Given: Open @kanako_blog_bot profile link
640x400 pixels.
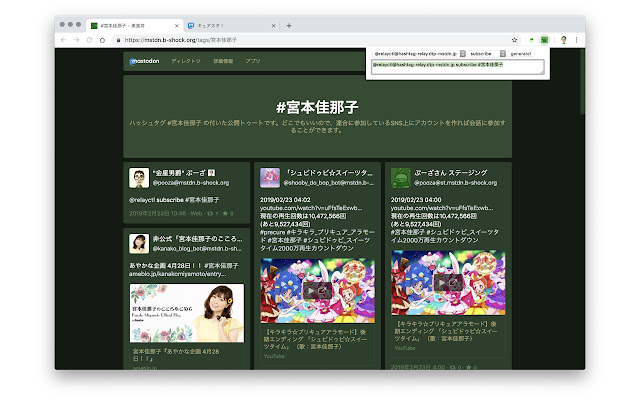Looking at the screenshot, I should click(x=197, y=249).
